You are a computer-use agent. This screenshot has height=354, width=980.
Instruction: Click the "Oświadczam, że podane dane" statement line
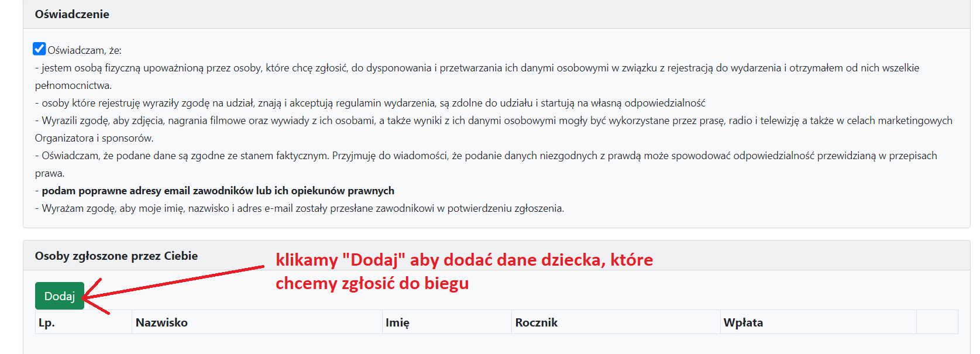click(489, 156)
